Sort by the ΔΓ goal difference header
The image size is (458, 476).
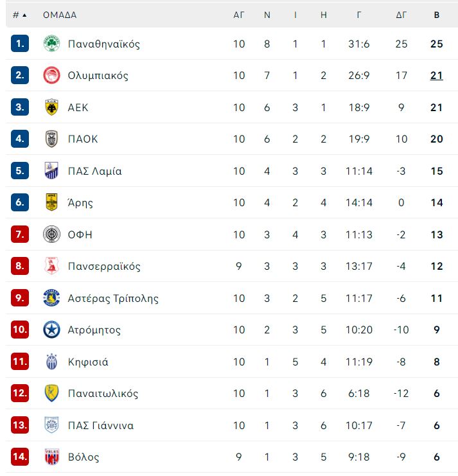pos(401,15)
